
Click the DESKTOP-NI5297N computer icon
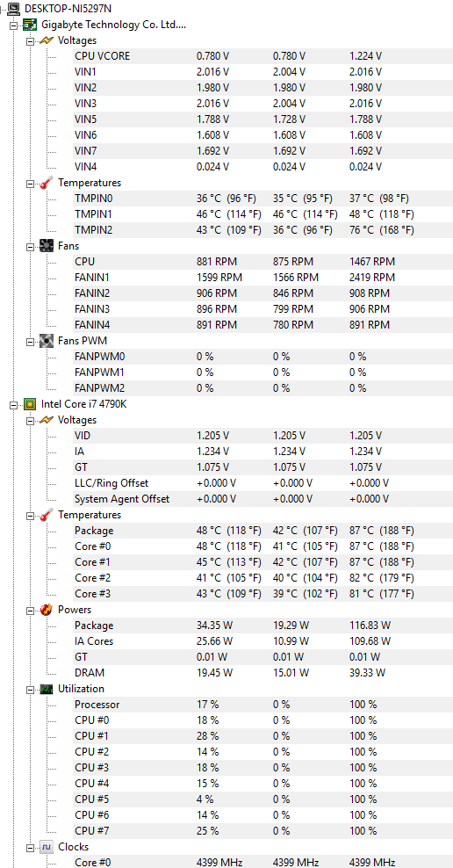tap(14, 9)
